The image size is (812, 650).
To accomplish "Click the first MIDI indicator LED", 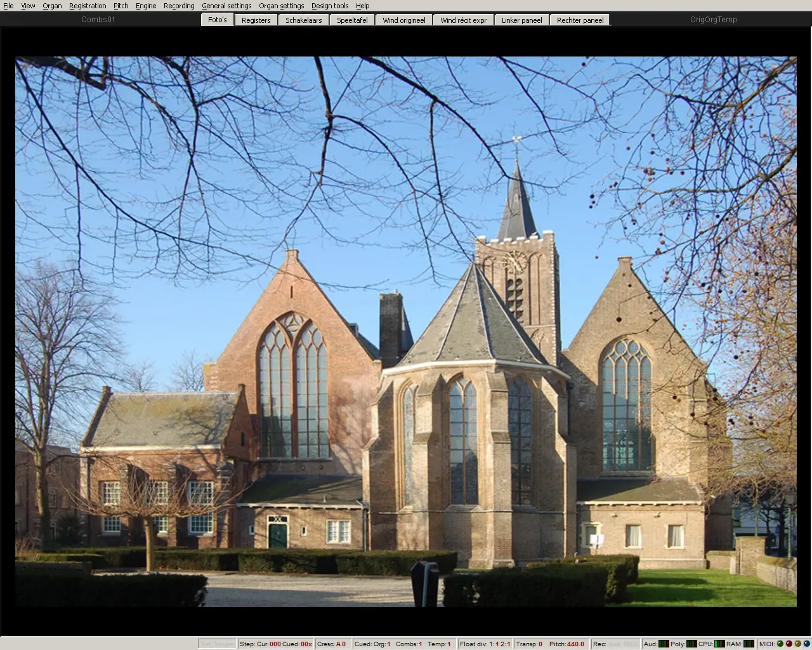I will [x=780, y=644].
